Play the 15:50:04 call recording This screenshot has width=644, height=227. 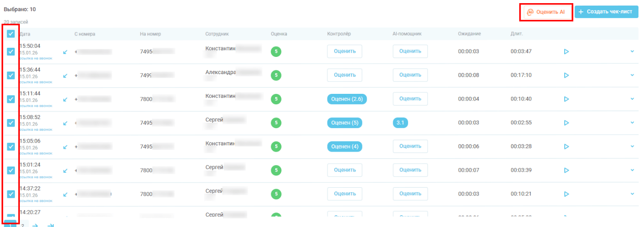tap(566, 51)
